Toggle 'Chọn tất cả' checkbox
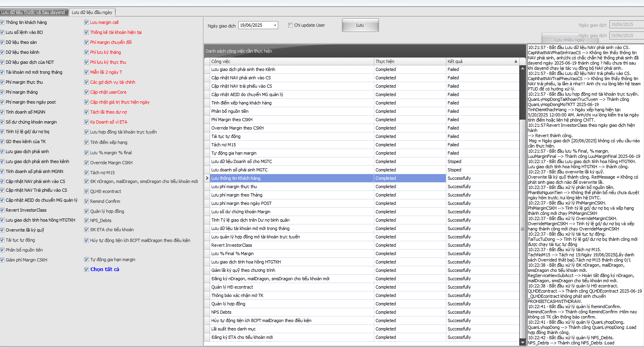 click(x=86, y=269)
